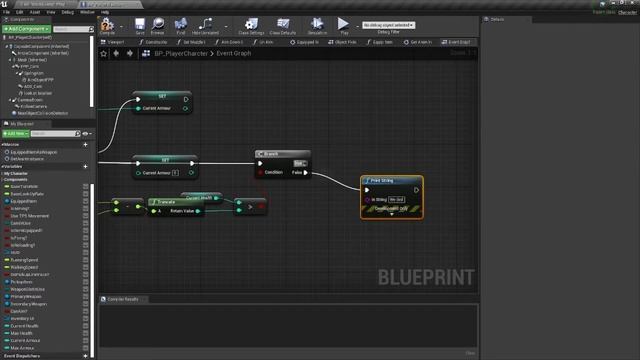Screen dimensions: 640x360
Task: Open the Asset menu
Action: coord(35,12)
